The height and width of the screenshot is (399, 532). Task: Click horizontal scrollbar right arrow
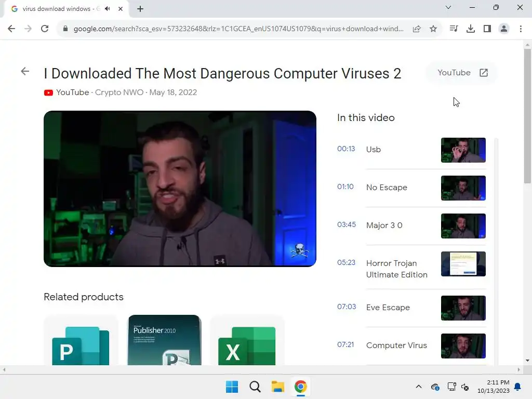click(519, 369)
